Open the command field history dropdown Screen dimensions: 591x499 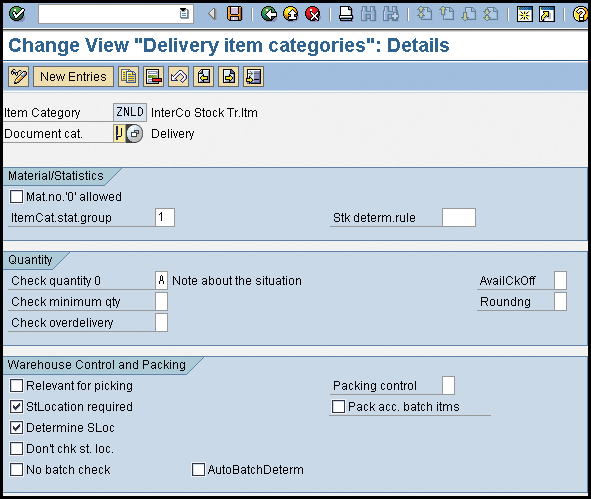click(x=184, y=14)
